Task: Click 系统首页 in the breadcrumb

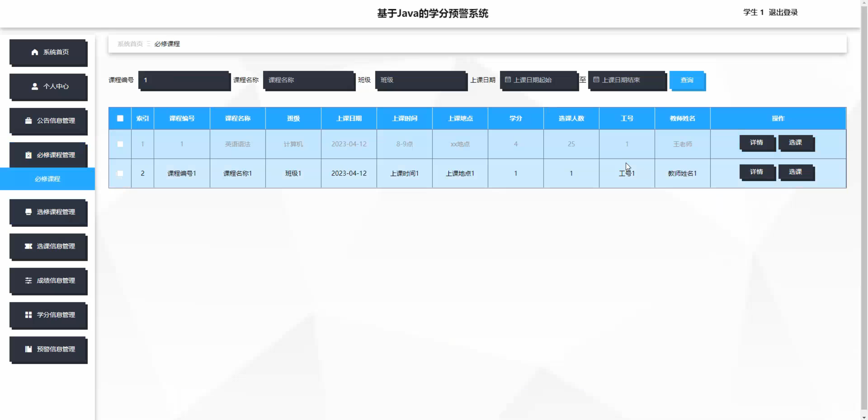Action: pyautogui.click(x=130, y=44)
